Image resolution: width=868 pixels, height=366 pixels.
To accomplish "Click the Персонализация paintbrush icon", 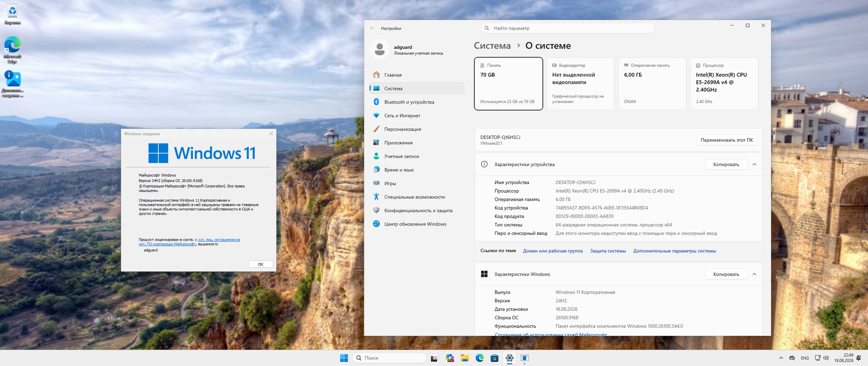I will (x=376, y=129).
